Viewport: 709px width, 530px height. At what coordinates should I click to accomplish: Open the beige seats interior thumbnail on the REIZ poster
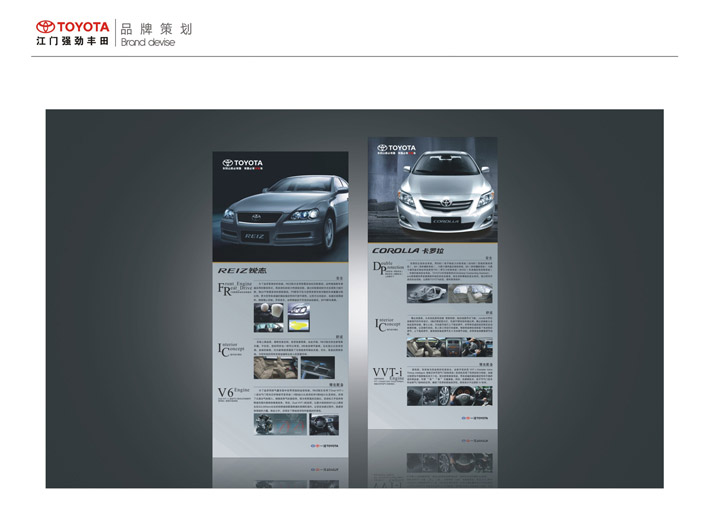(x=275, y=367)
